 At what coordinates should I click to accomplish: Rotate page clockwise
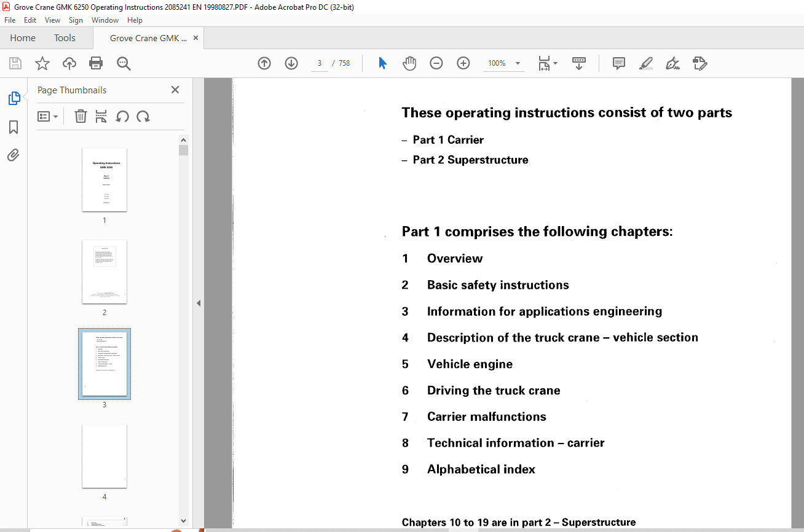pos(143,116)
